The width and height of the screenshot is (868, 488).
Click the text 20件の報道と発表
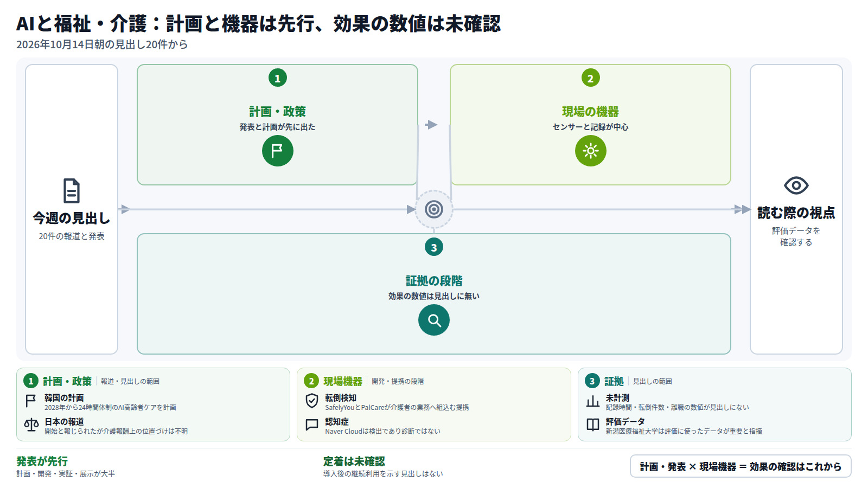click(x=72, y=236)
